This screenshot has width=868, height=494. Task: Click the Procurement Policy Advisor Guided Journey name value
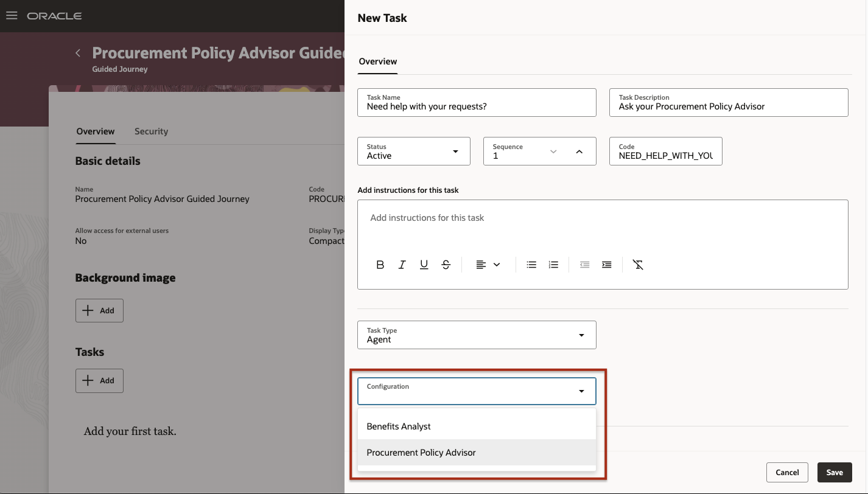click(163, 199)
